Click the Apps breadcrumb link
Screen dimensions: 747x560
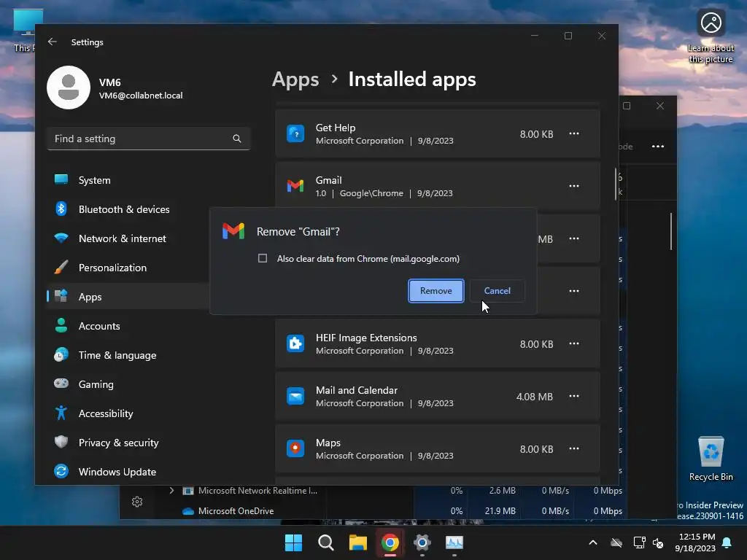coord(295,79)
